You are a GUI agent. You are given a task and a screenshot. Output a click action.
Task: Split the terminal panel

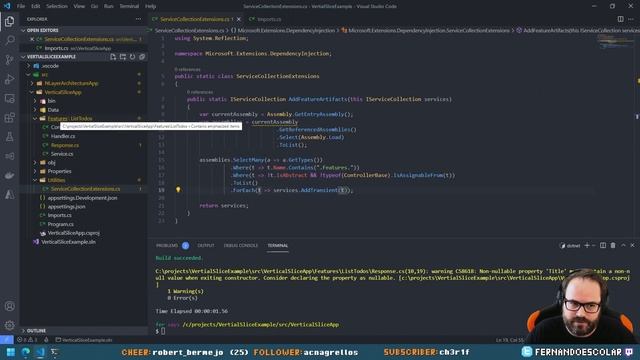click(x=603, y=245)
